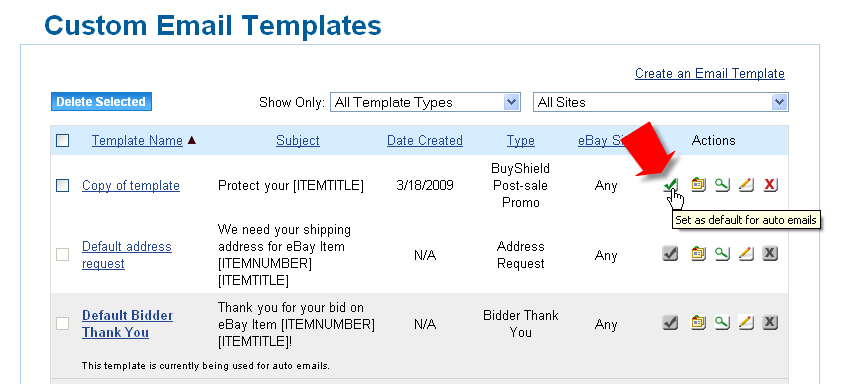This screenshot has height=384, width=845.
Task: Tick the checkbox for Copy of template
Action: [x=63, y=186]
